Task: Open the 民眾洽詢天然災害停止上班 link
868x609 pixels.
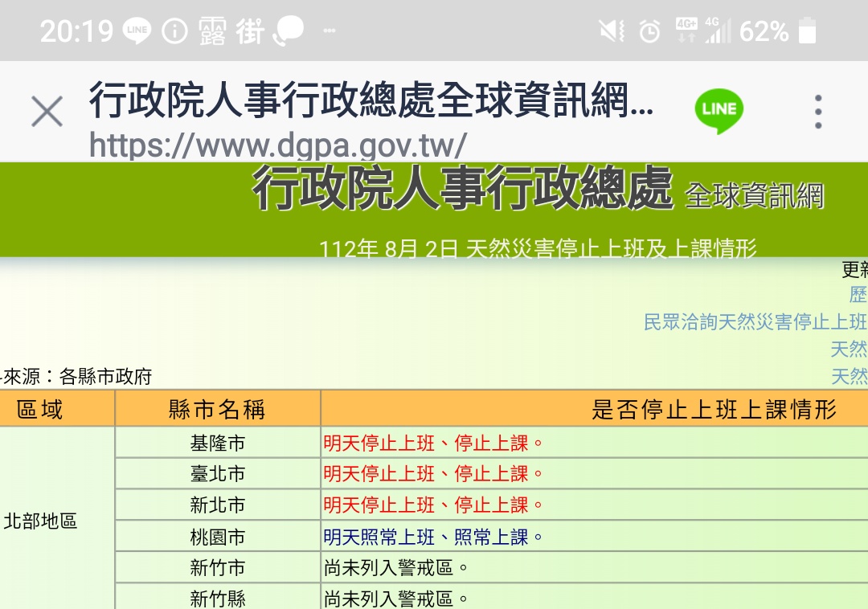Action: pyautogui.click(x=755, y=322)
